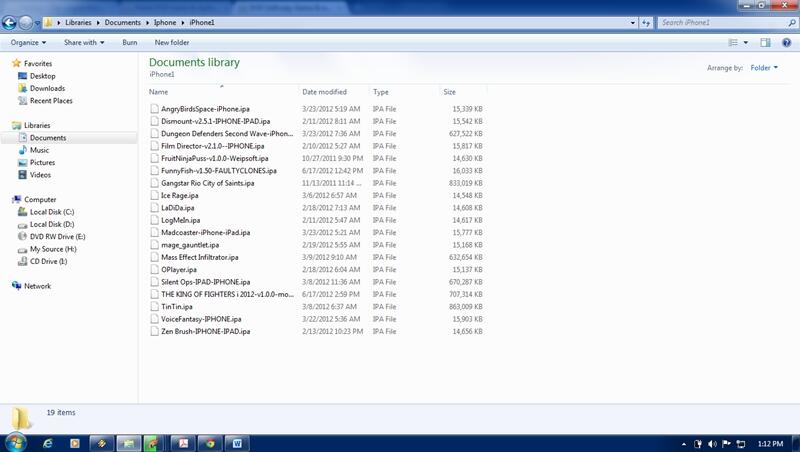Select Zen Brush-IPHONE-IPAD.ipa
The height and width of the screenshot is (452, 800).
[x=206, y=331]
